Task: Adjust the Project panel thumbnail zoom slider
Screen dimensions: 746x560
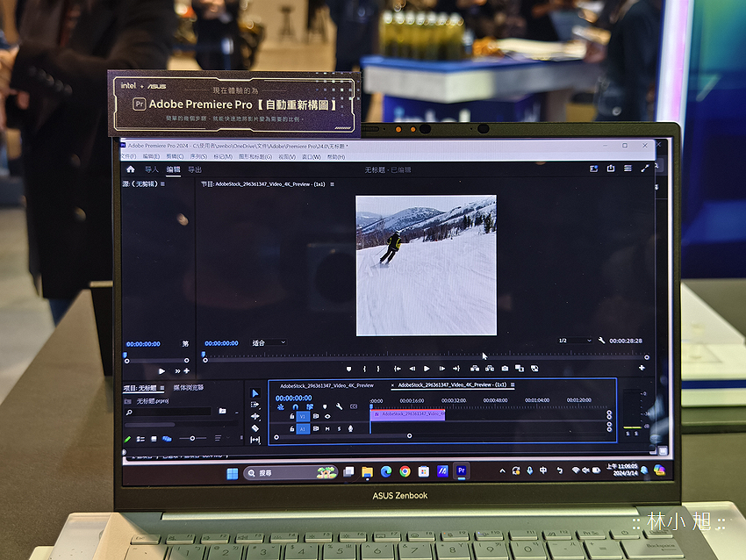Action: [193, 438]
